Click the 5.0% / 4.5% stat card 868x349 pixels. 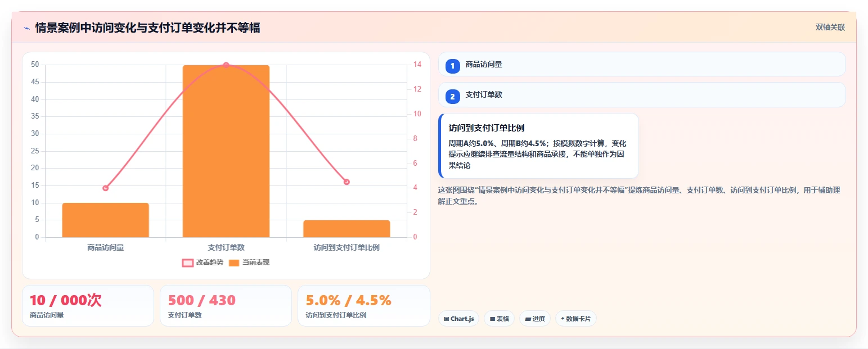pyautogui.click(x=364, y=306)
